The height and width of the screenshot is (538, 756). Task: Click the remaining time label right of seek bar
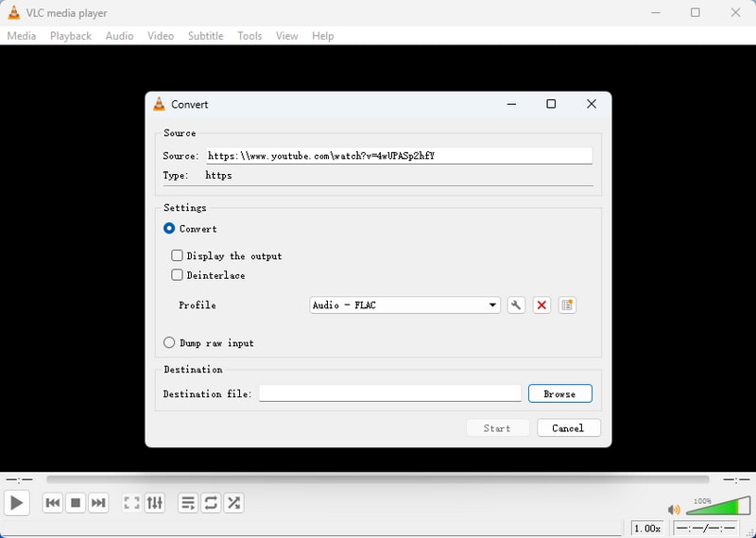(x=736, y=480)
